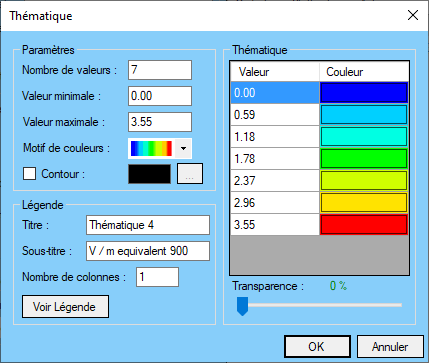The width and height of the screenshot is (429, 363).
Task: Click the Valeur column header
Action: click(275, 72)
